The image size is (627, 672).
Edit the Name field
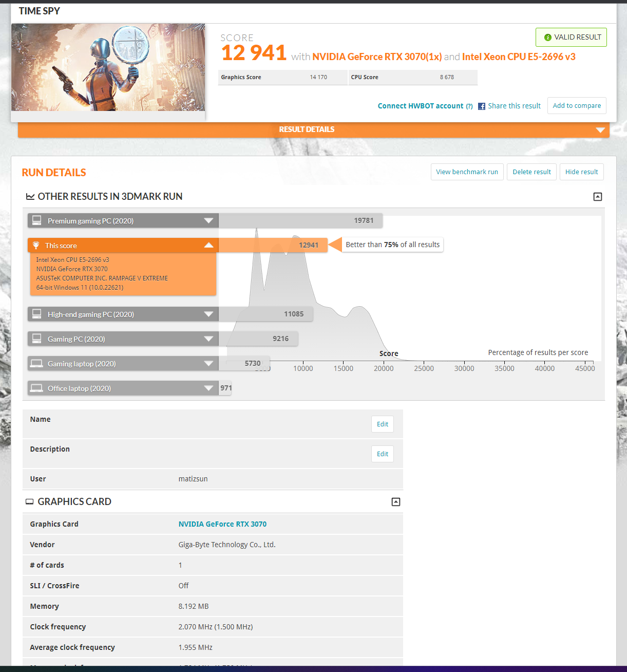click(x=383, y=424)
